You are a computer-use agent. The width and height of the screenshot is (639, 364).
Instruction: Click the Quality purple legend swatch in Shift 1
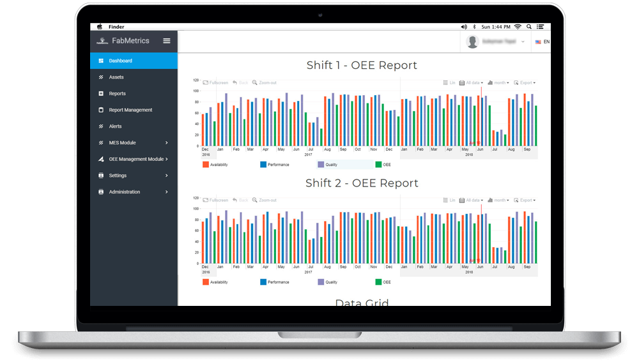[x=321, y=165]
